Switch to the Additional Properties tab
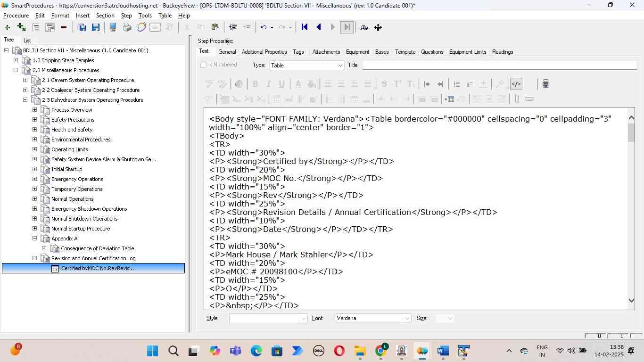 (x=264, y=52)
